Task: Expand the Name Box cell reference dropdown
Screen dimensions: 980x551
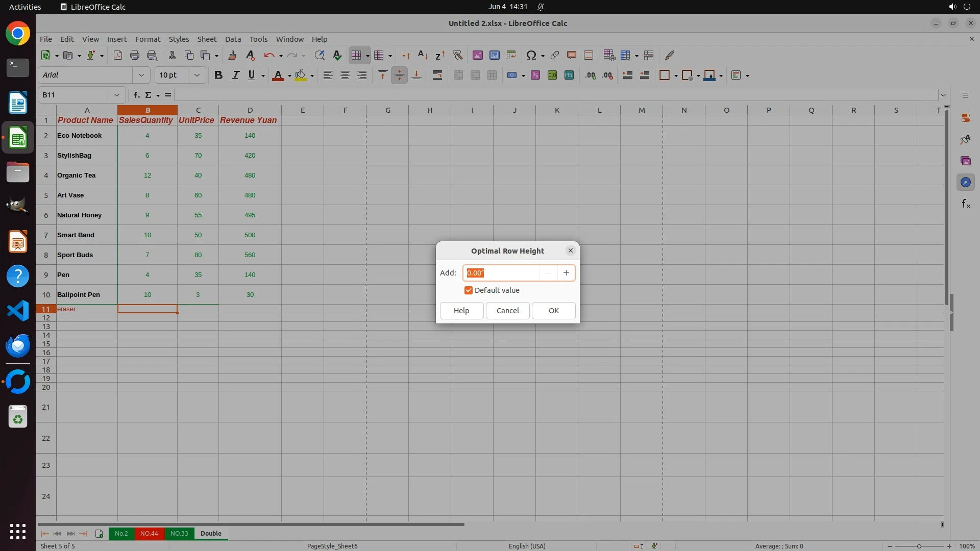Action: (x=117, y=95)
